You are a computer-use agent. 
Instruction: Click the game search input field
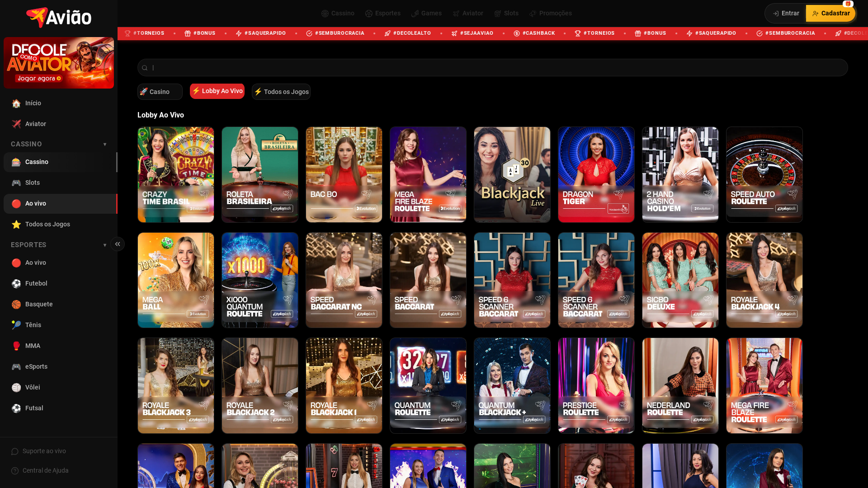click(x=493, y=68)
